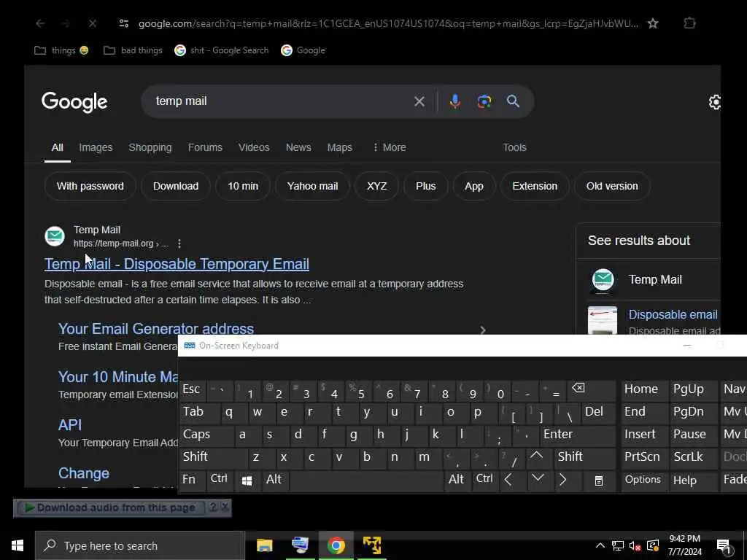Screen dimensions: 747x560
Task: Open Chrome extensions puzzle icon
Action: 689,23
